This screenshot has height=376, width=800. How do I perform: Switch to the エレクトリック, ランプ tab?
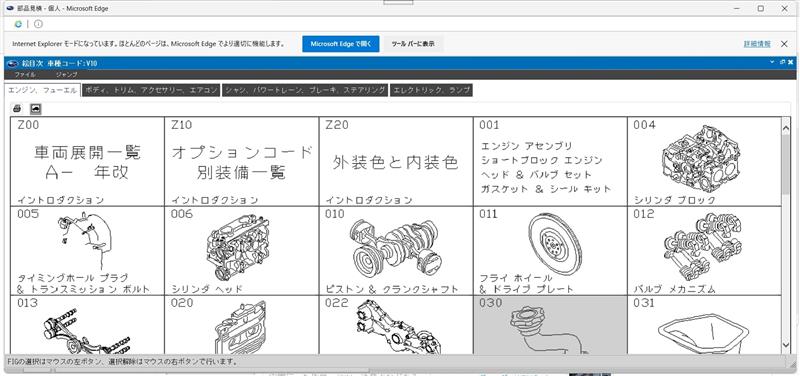[431, 90]
